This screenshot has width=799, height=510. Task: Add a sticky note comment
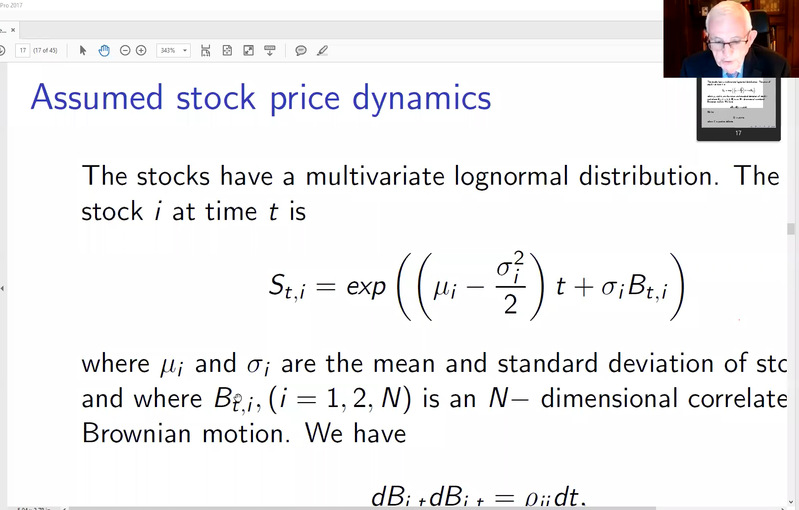(x=301, y=50)
